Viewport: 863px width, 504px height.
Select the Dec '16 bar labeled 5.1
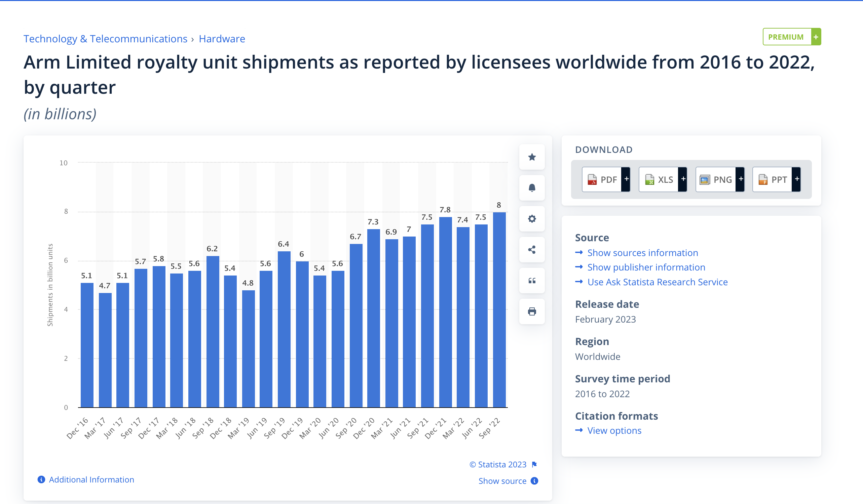coord(87,345)
